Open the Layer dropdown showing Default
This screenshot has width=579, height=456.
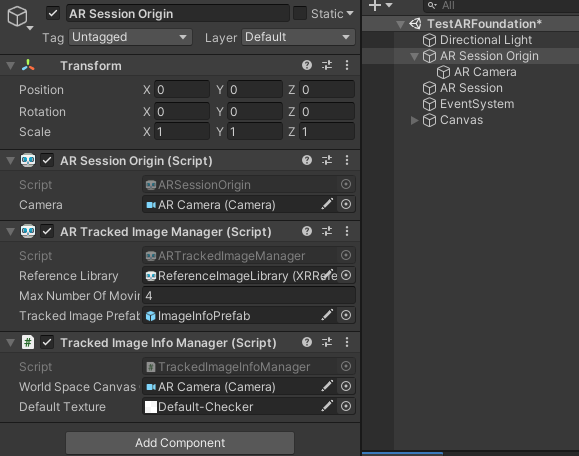(298, 37)
